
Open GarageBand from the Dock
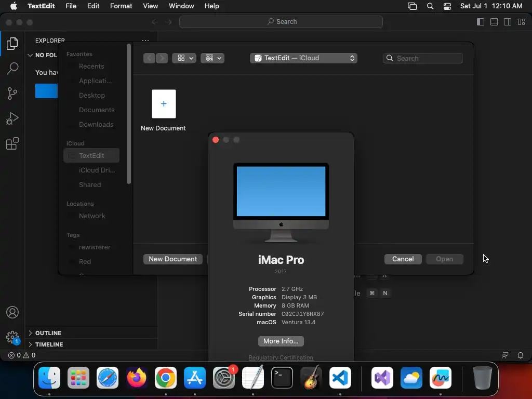(x=311, y=378)
